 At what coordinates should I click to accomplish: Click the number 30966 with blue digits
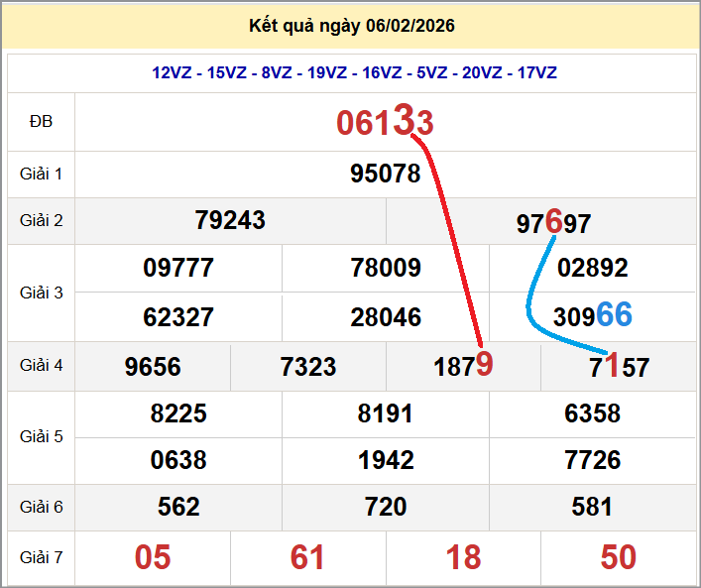click(x=592, y=316)
